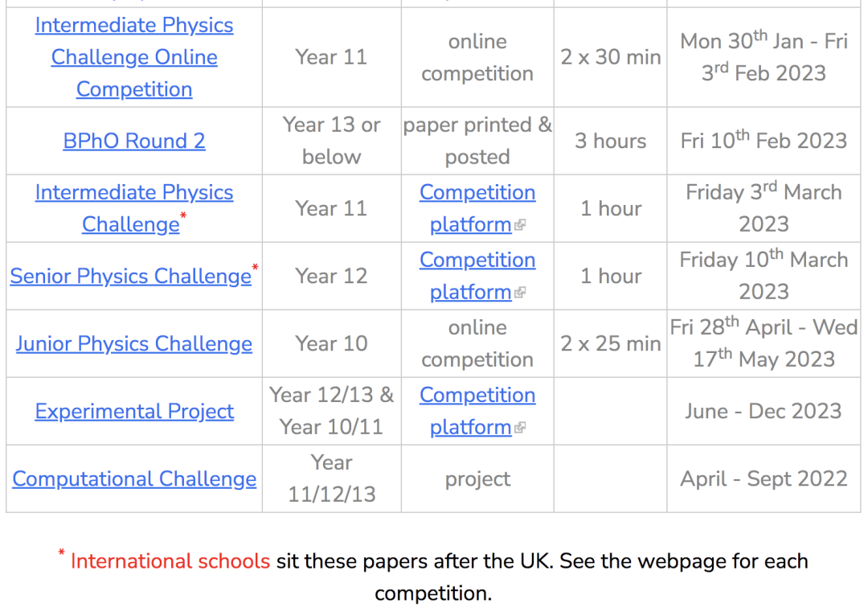Open the Computational Challenge link

point(134,478)
